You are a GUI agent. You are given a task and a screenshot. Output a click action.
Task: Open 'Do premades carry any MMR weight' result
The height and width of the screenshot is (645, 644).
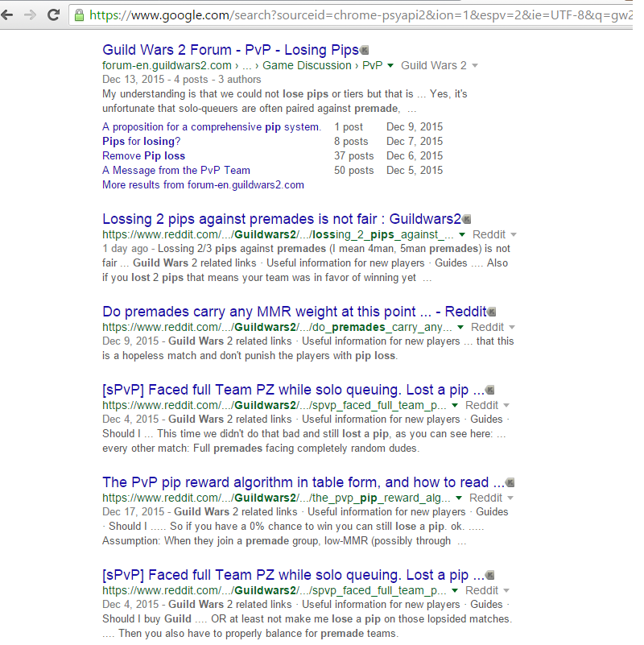[295, 312]
